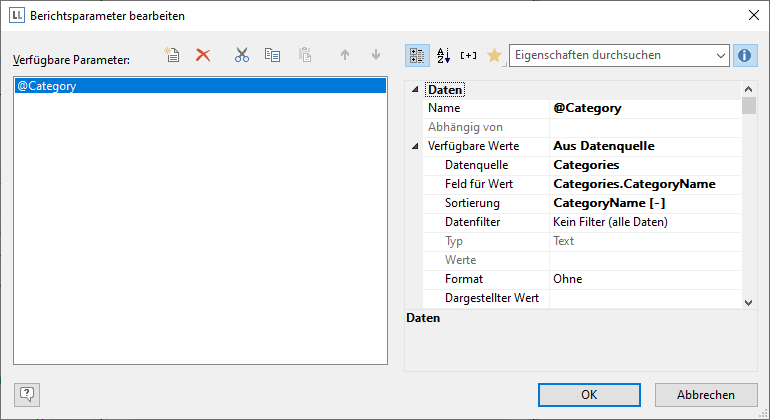Sort properties alphabetically

(x=444, y=55)
